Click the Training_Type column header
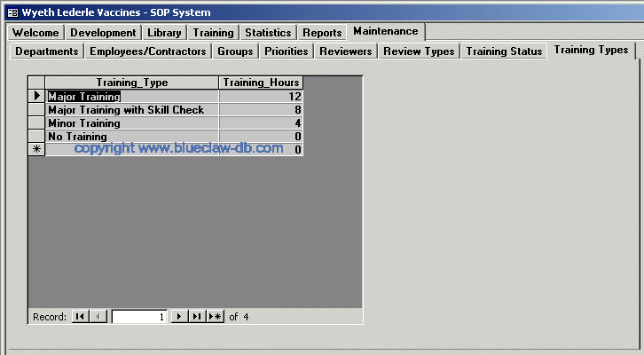Image resolution: width=644 pixels, height=355 pixels. 132,83
